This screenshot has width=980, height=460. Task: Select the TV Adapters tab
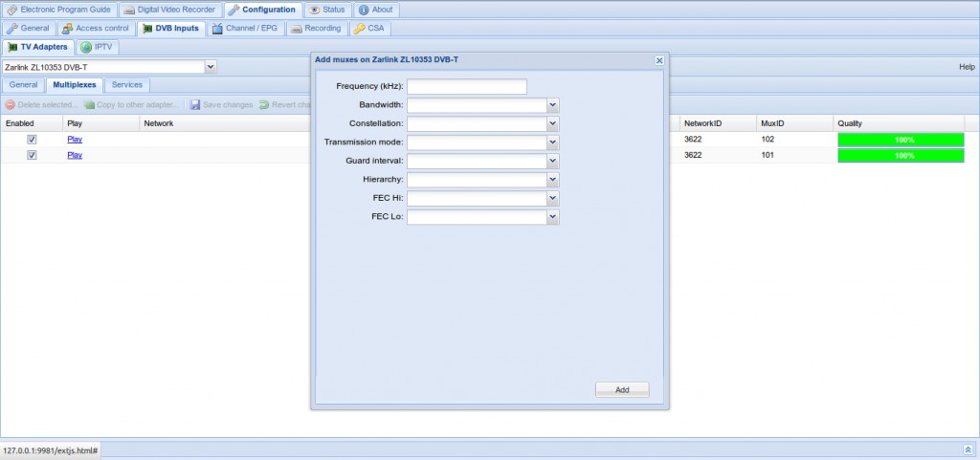(38, 47)
